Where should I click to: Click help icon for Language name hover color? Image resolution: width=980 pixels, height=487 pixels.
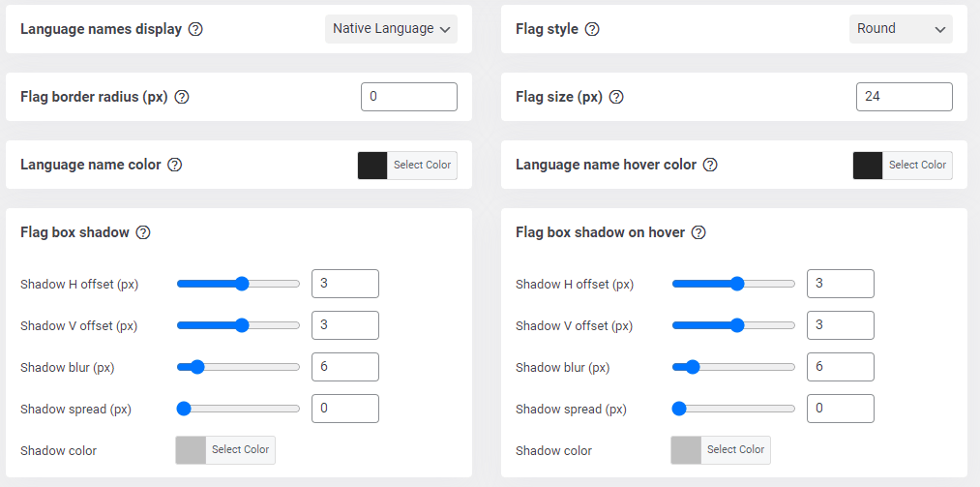point(710,165)
